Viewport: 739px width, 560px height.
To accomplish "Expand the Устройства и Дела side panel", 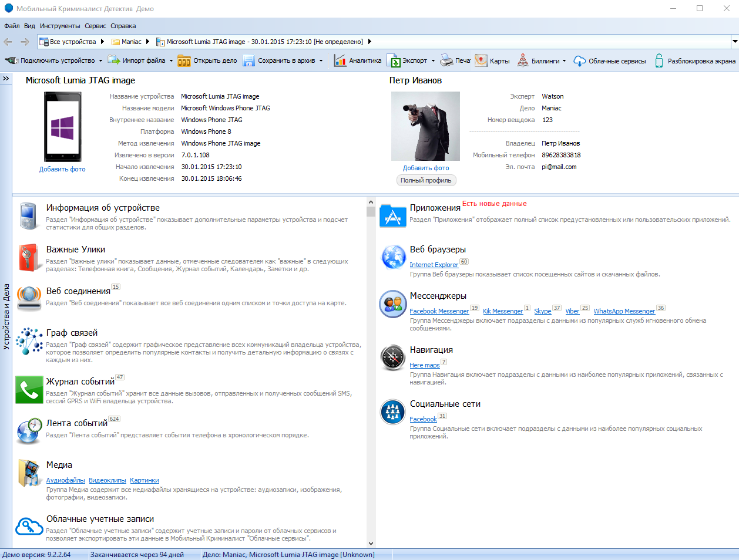I will pos(6,78).
